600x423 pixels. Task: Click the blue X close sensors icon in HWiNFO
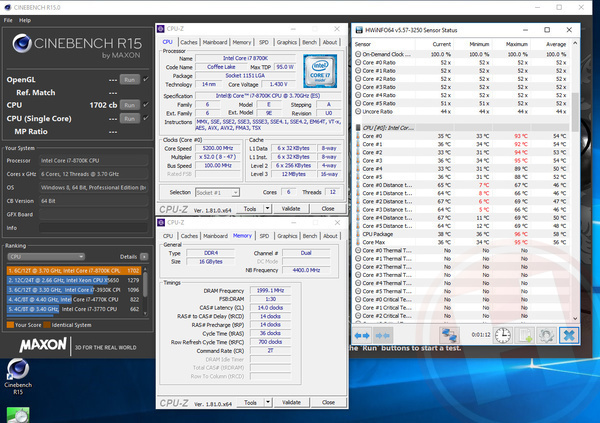coord(569,335)
